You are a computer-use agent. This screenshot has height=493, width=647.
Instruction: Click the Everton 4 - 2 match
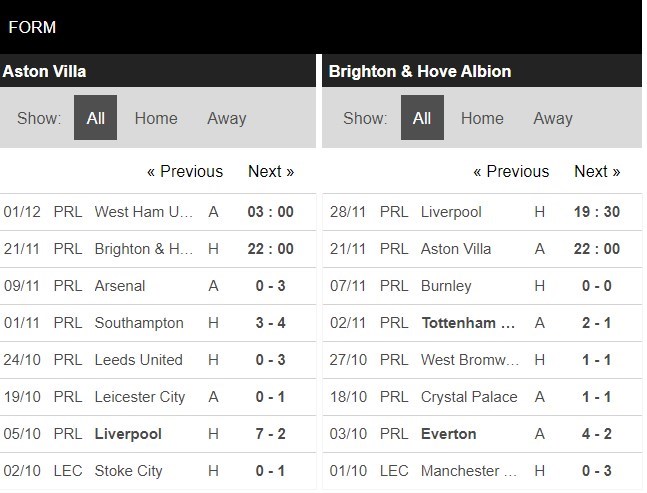tap(597, 434)
